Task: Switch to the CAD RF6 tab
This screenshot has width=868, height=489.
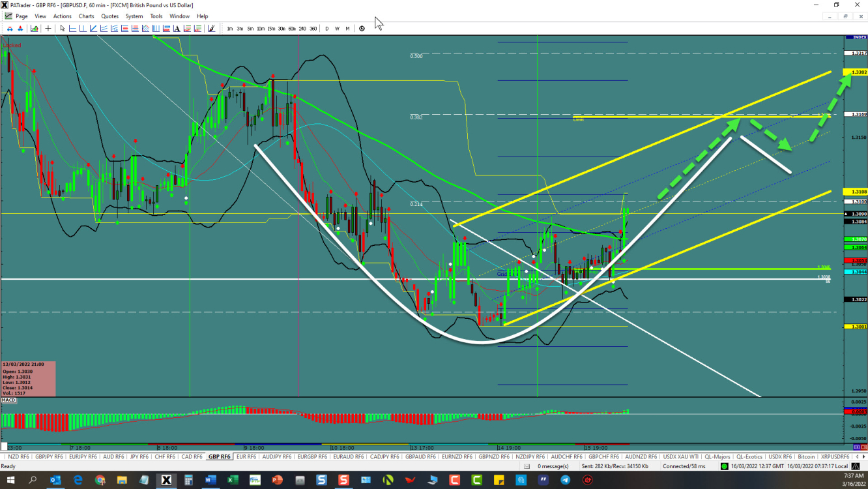Action: [x=192, y=456]
